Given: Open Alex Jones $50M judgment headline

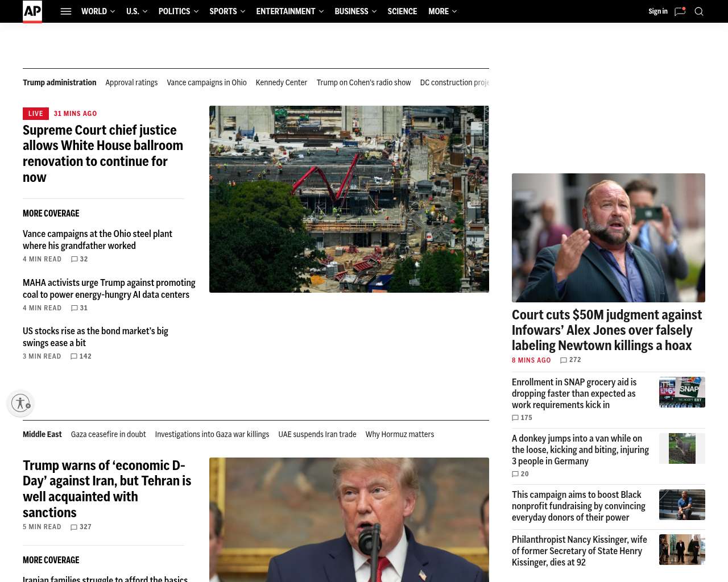Looking at the screenshot, I should pyautogui.click(x=607, y=330).
